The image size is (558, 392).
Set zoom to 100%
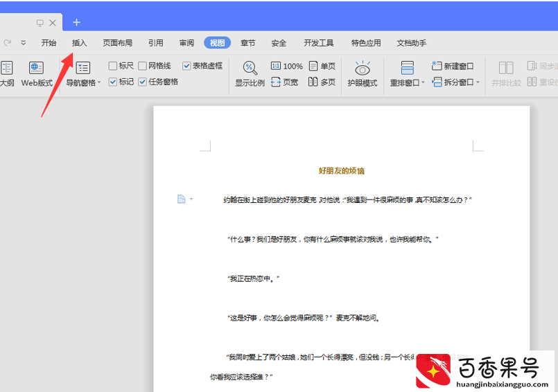[x=287, y=66]
